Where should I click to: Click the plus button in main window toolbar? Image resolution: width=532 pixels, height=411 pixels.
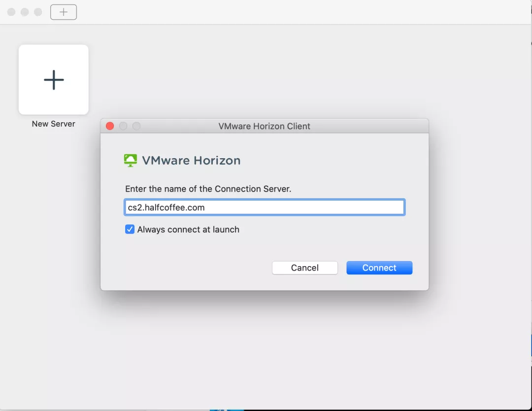(64, 12)
